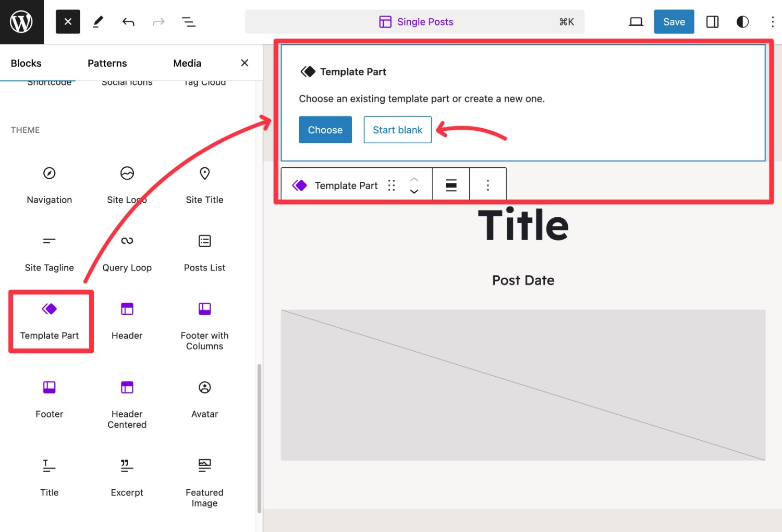
Task: Save the template changes
Action: click(x=674, y=22)
